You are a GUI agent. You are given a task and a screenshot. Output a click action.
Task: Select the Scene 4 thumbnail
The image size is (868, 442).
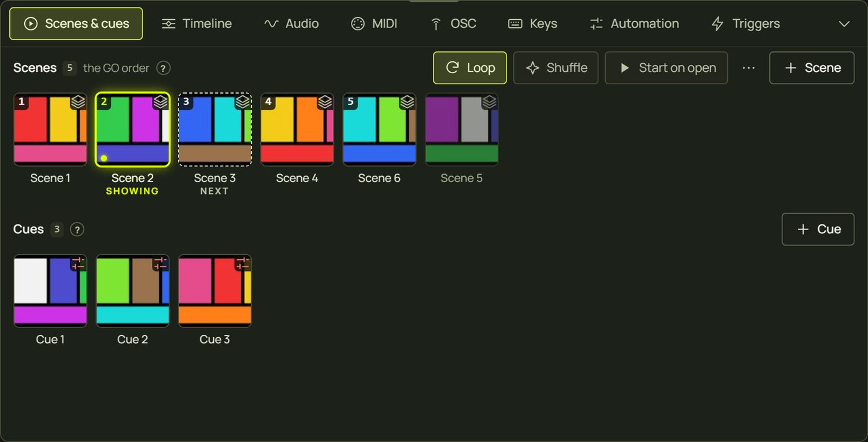tap(297, 130)
